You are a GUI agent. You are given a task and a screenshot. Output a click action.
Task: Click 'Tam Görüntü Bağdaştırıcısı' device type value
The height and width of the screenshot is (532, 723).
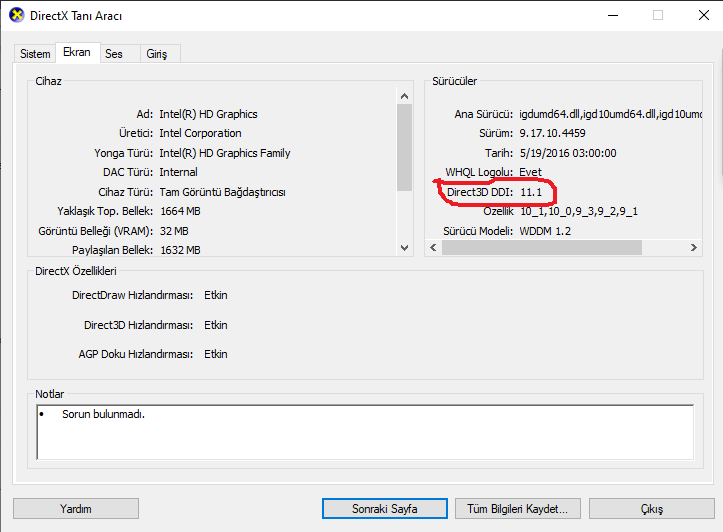pyautogui.click(x=222, y=192)
